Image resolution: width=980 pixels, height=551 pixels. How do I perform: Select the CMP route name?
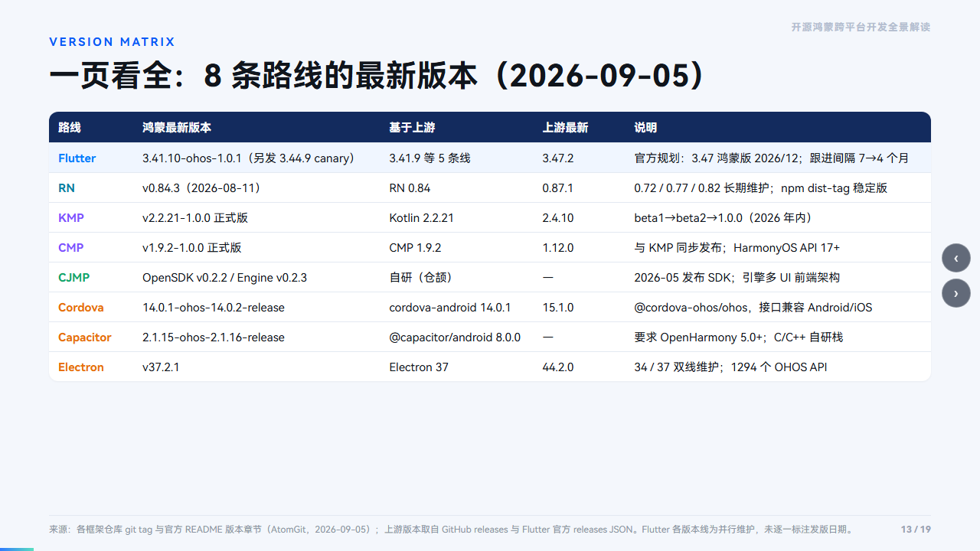click(x=71, y=248)
